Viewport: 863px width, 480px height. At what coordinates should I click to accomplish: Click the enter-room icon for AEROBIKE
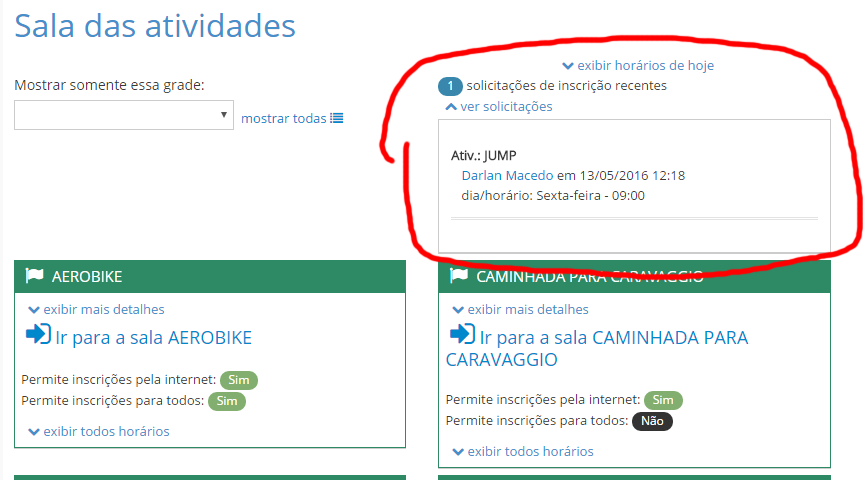click(38, 334)
